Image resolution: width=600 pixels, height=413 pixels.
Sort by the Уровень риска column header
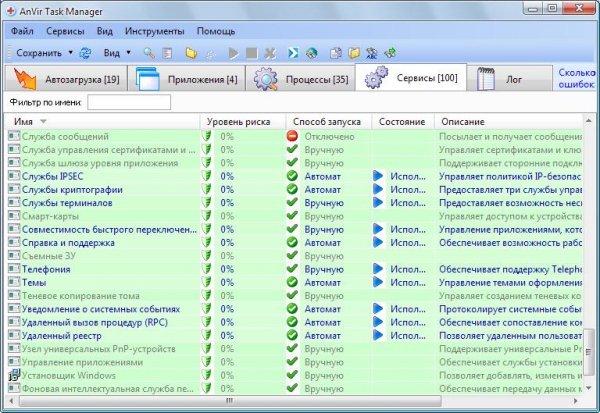(243, 122)
